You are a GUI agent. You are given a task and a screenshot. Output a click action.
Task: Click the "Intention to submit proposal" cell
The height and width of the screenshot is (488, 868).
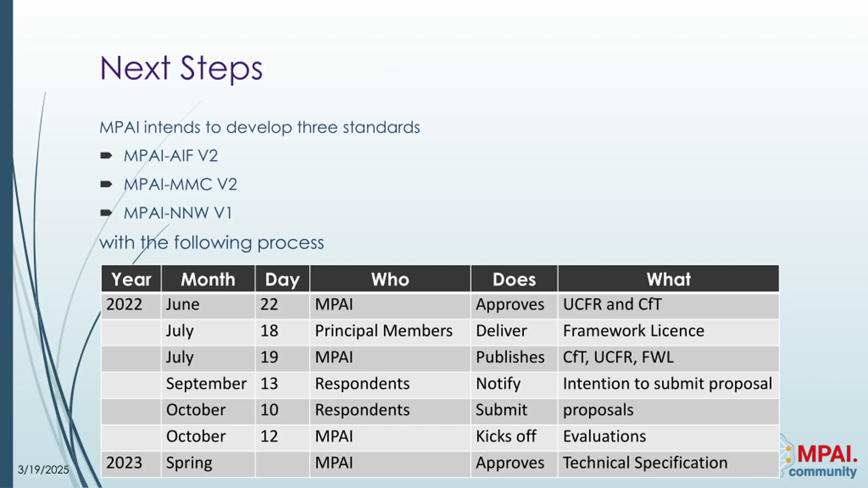(667, 384)
